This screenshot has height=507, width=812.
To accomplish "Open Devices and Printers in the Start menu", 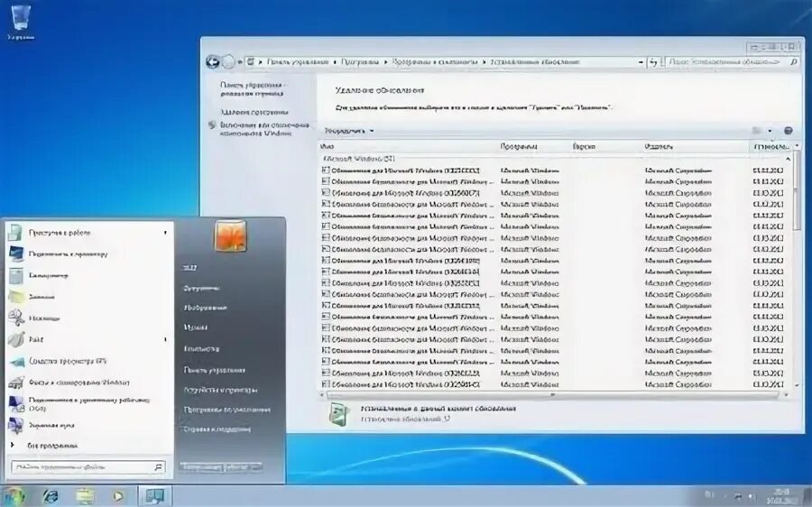I will pos(220,390).
